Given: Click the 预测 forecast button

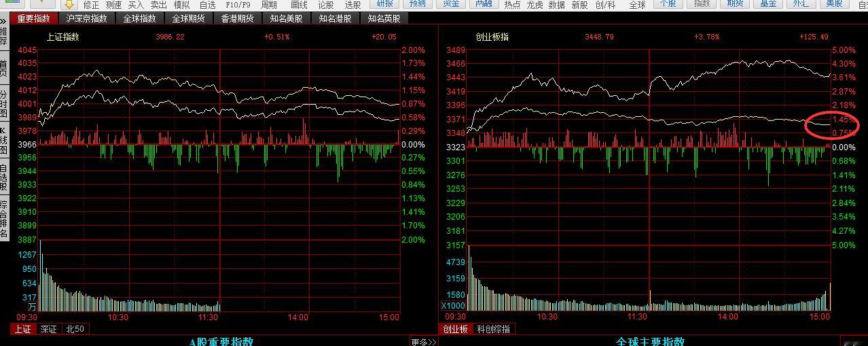Looking at the screenshot, I should coord(418,3).
